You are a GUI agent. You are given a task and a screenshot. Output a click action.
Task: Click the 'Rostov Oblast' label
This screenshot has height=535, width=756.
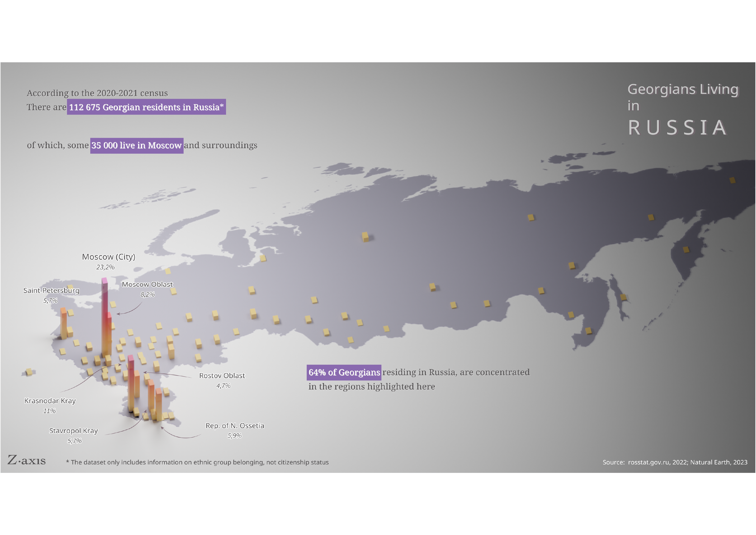point(222,376)
